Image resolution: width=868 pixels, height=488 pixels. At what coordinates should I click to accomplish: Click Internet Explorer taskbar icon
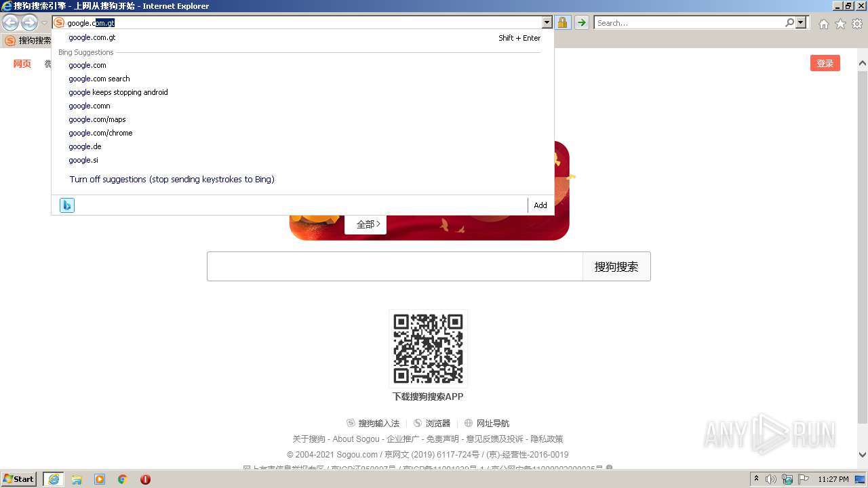[54, 479]
